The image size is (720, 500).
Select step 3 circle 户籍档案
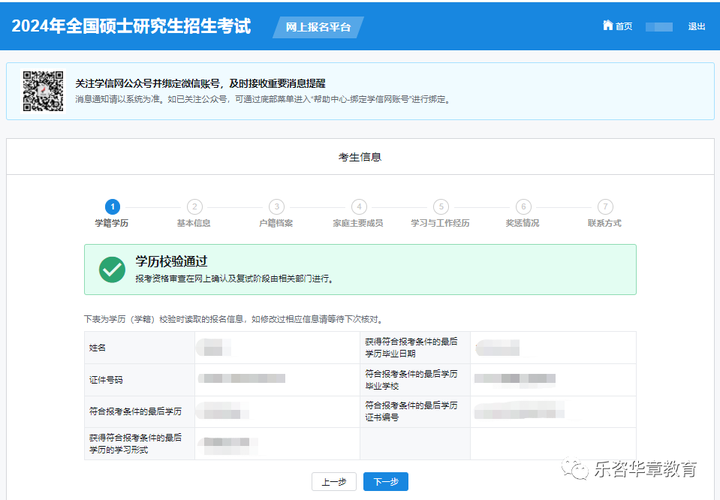point(276,206)
